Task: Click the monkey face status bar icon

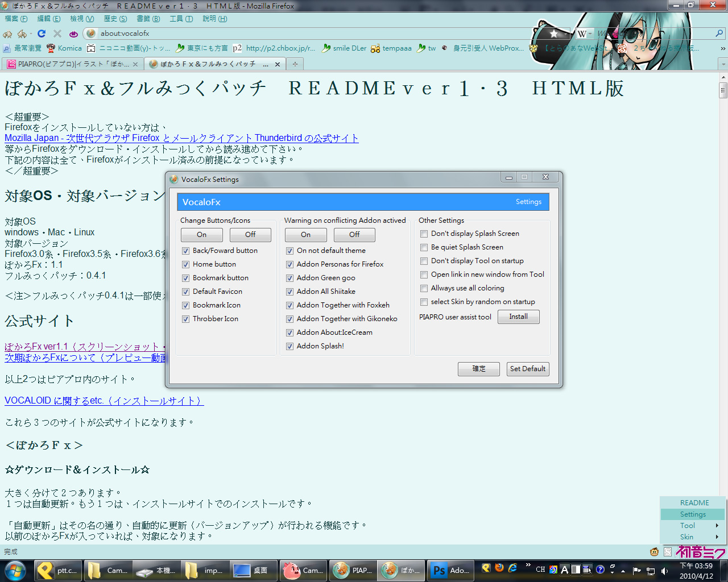Action: pos(655,552)
